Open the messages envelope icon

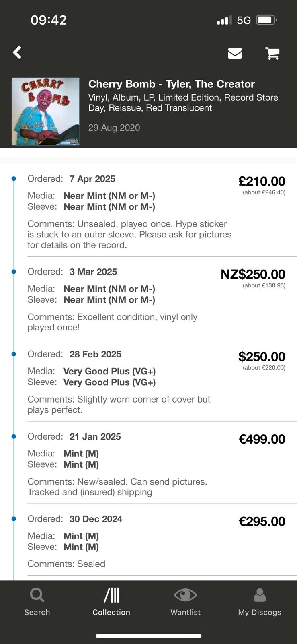[235, 53]
